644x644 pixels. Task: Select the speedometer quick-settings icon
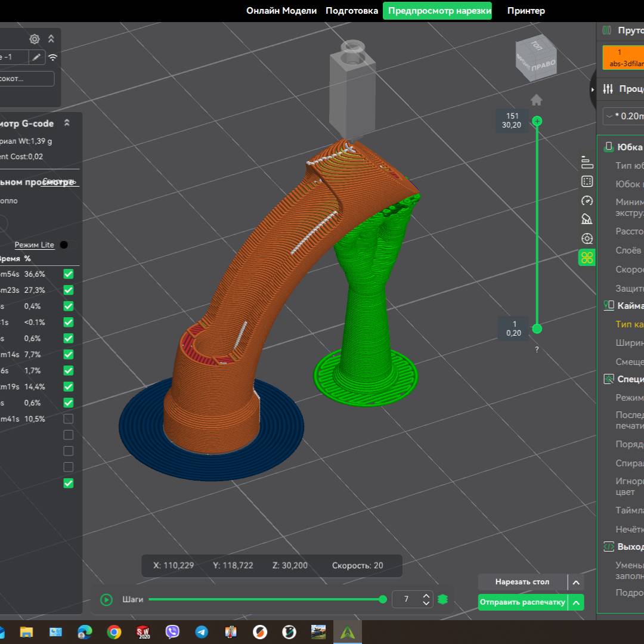coord(587,200)
